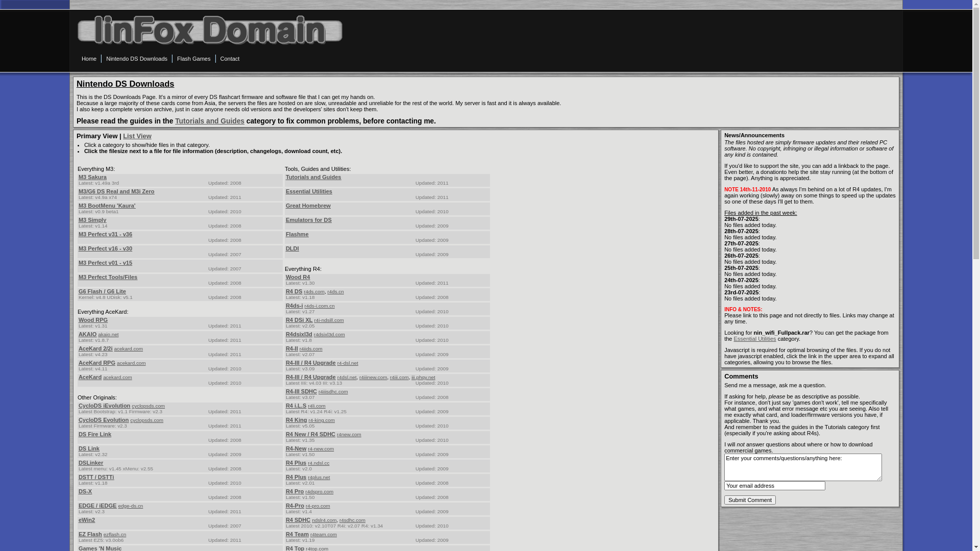This screenshot has height=551, width=980.
Task: Open the R4 i.L.S category
Action: click(x=296, y=406)
